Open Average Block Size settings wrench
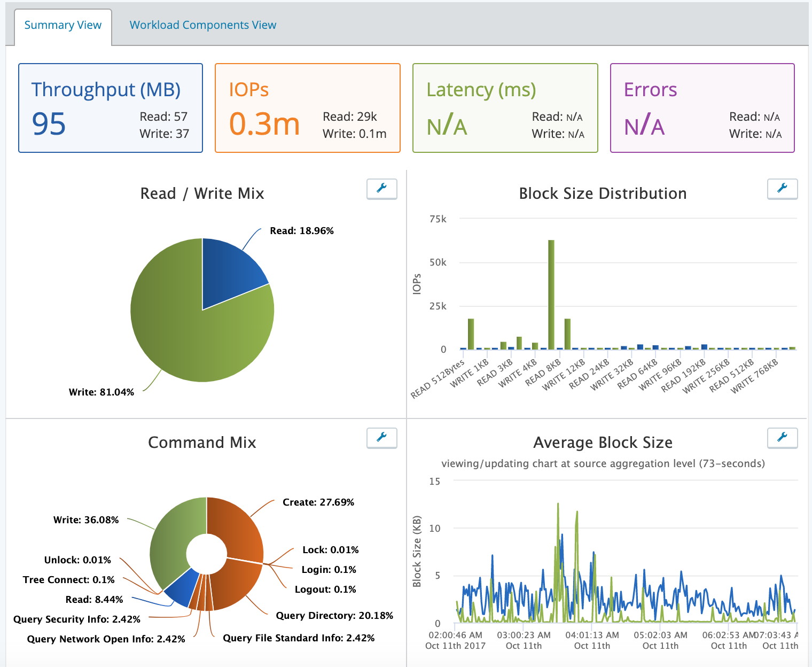Viewport: 812px width, 667px height. tap(782, 438)
